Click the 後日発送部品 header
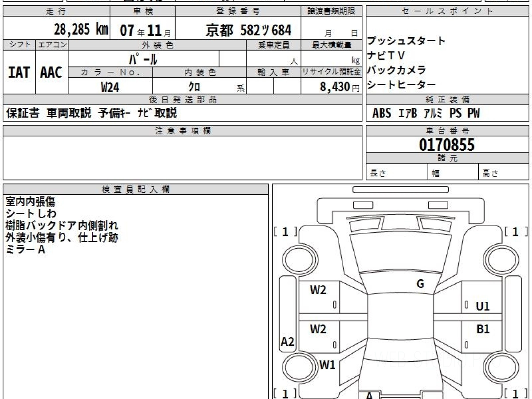Screen dimensions: 532x399 pyautogui.click(x=183, y=100)
